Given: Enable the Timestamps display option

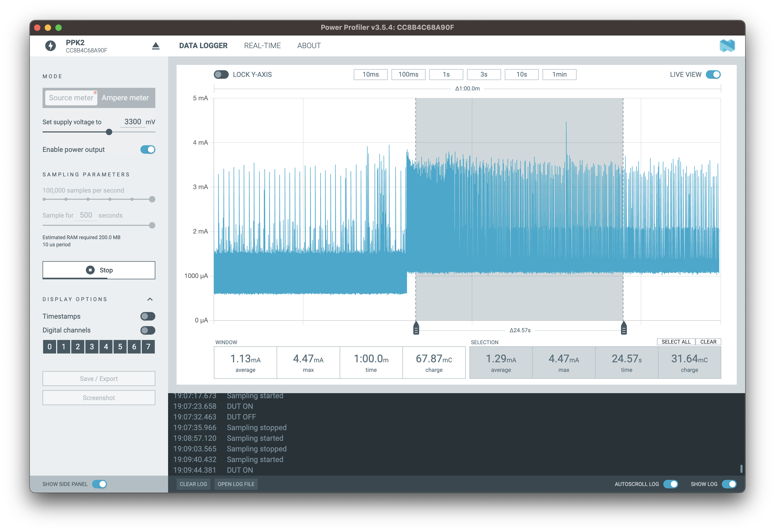Looking at the screenshot, I should click(x=148, y=316).
